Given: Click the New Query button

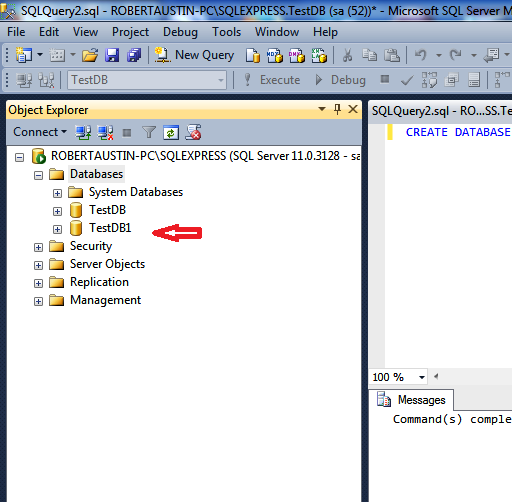Looking at the screenshot, I should point(194,55).
